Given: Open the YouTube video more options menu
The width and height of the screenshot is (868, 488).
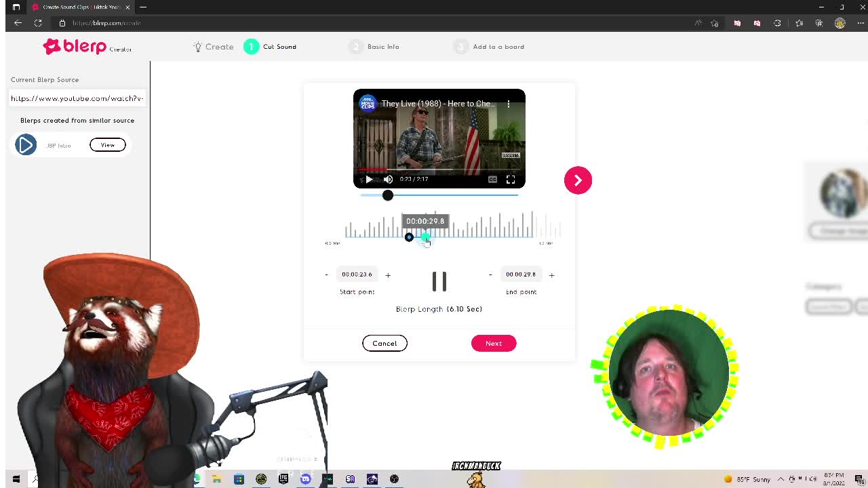Looking at the screenshot, I should click(509, 104).
